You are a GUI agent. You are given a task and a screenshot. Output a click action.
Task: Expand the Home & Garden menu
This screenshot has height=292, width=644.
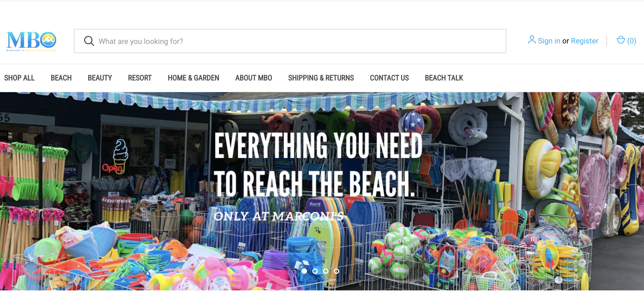[193, 78]
